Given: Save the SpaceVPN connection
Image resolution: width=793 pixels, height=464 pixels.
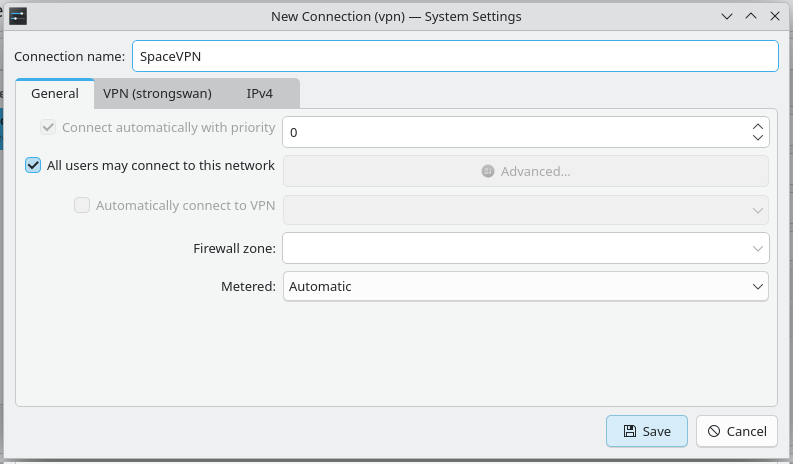Looking at the screenshot, I should [x=646, y=431].
